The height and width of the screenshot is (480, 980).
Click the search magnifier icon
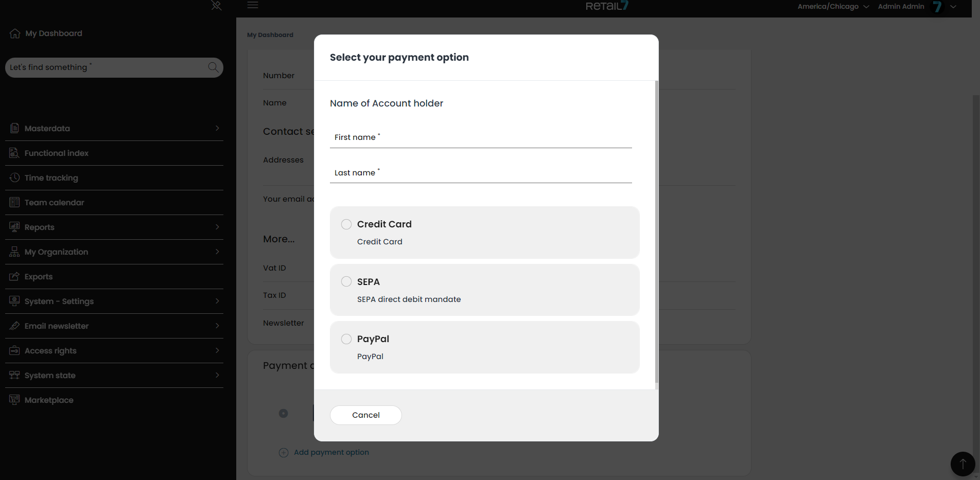(213, 67)
